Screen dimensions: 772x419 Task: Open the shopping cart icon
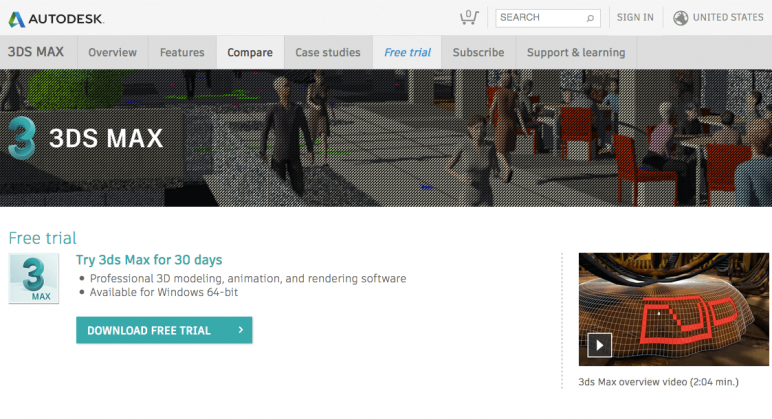(x=469, y=17)
